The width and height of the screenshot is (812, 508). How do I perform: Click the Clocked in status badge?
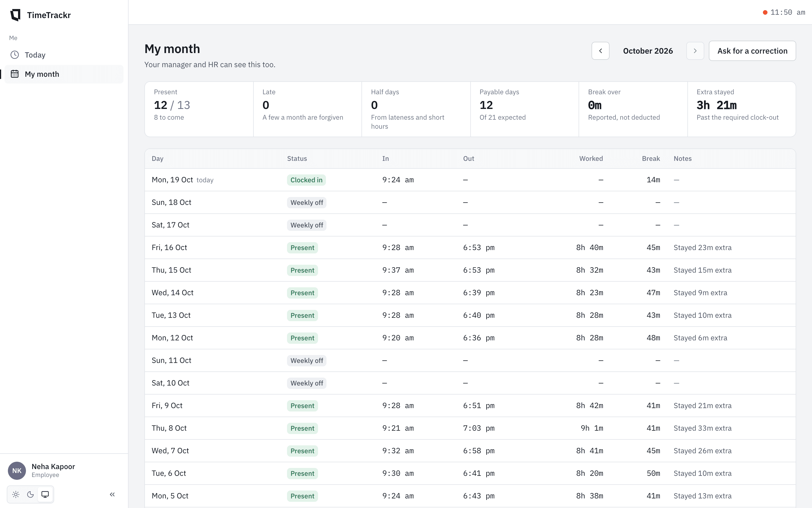306,180
